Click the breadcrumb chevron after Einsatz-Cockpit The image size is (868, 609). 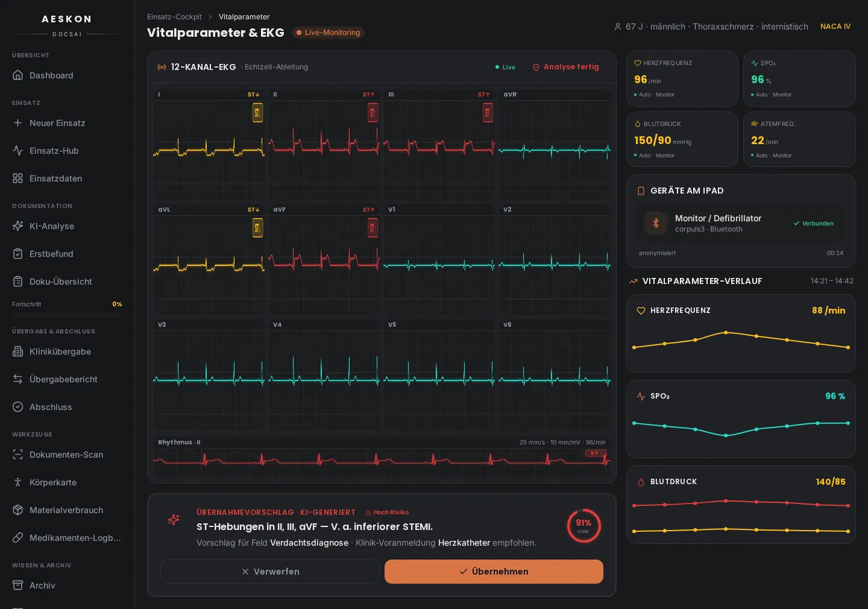210,17
